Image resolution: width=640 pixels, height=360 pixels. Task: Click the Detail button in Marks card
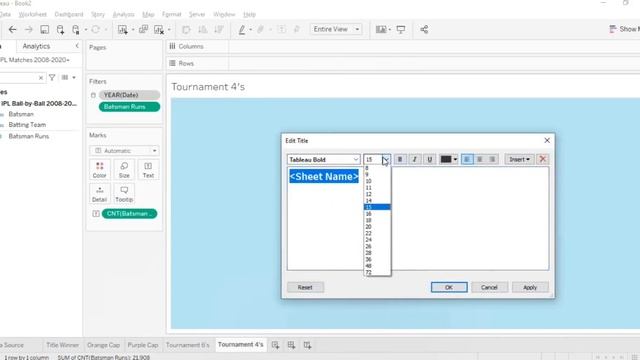(100, 194)
